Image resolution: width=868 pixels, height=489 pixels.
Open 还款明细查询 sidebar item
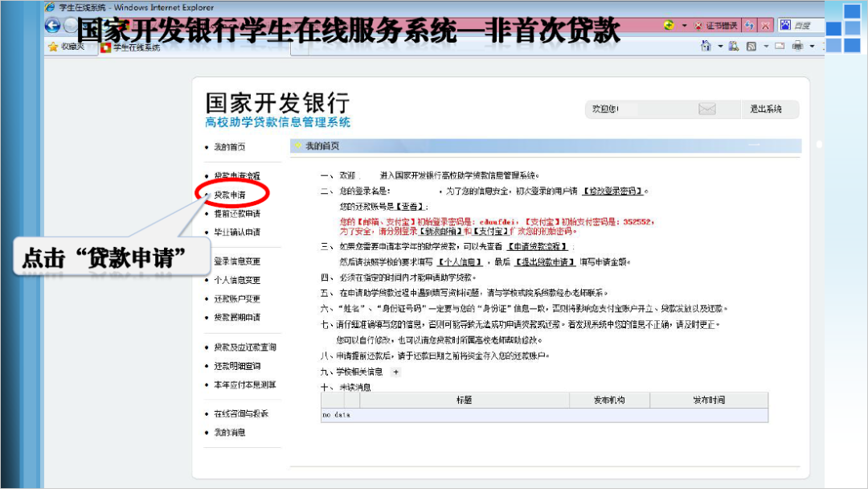click(x=237, y=366)
